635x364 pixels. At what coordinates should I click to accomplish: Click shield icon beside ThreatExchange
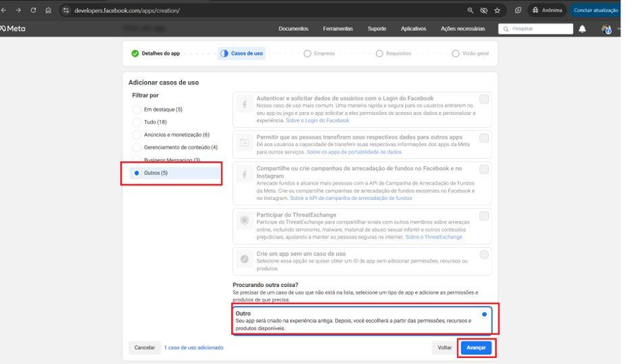(x=245, y=220)
